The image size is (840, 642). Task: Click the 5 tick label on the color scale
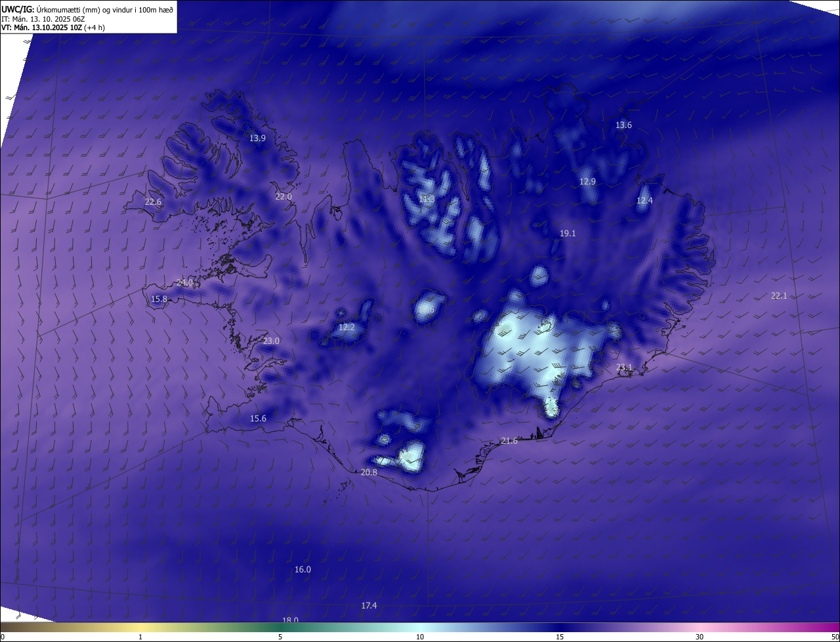tap(280, 637)
